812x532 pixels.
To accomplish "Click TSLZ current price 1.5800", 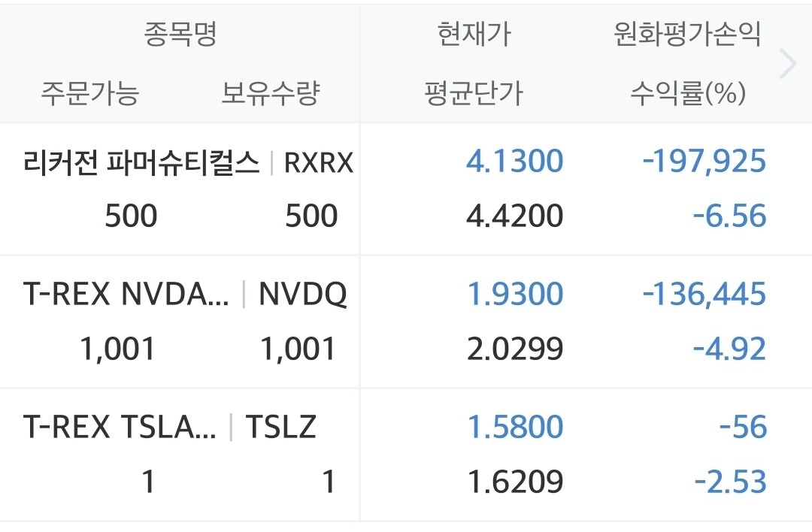I will coord(515,427).
